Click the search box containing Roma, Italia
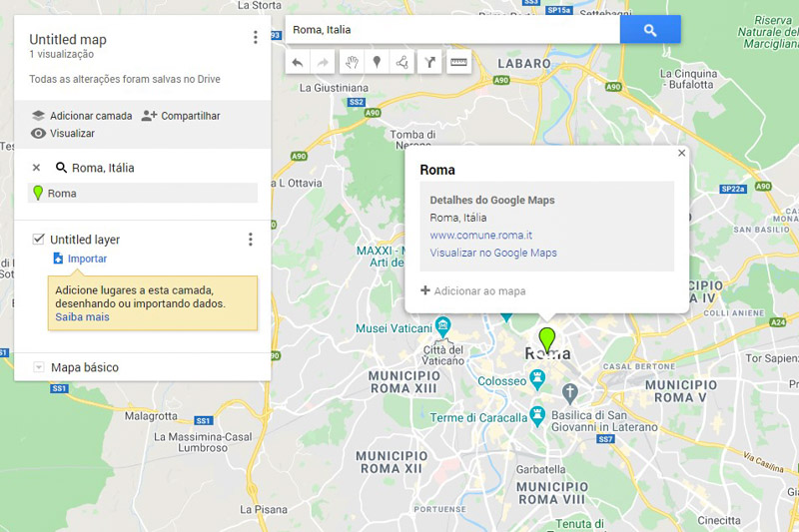The width and height of the screenshot is (799, 532). point(452,30)
